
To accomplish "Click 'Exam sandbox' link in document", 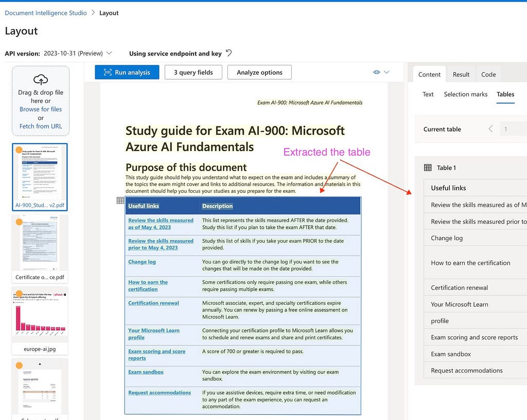I will click(146, 372).
